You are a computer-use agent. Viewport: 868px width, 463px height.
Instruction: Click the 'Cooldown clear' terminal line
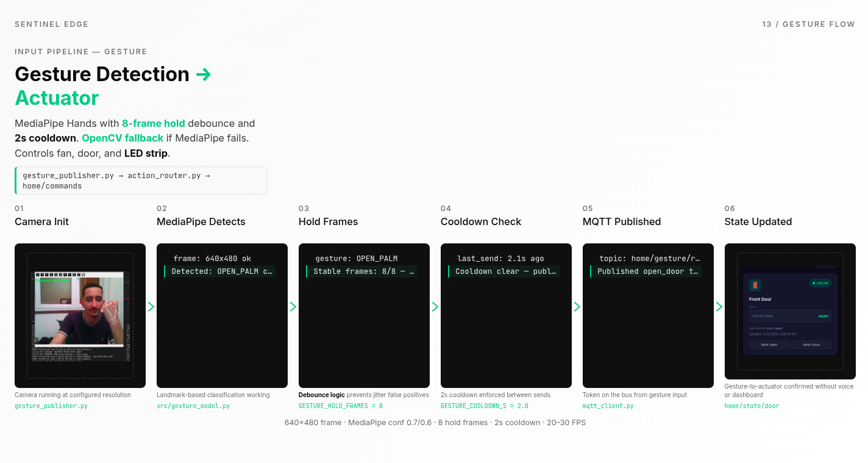point(504,271)
